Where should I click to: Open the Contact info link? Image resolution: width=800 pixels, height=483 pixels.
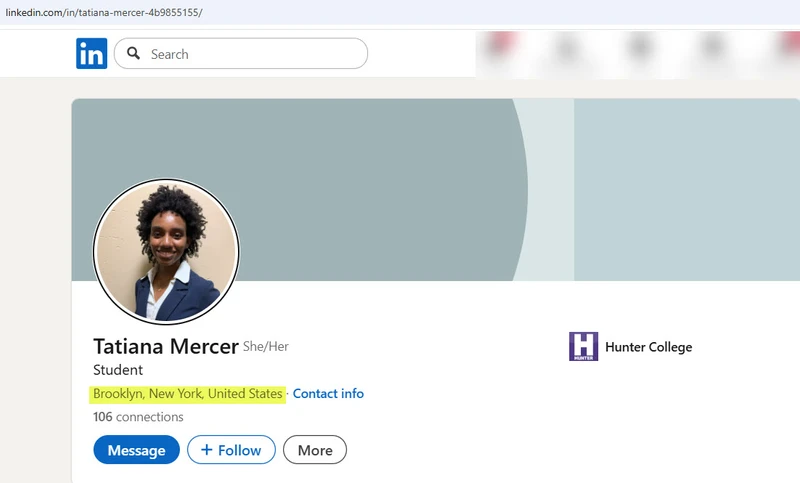328,394
